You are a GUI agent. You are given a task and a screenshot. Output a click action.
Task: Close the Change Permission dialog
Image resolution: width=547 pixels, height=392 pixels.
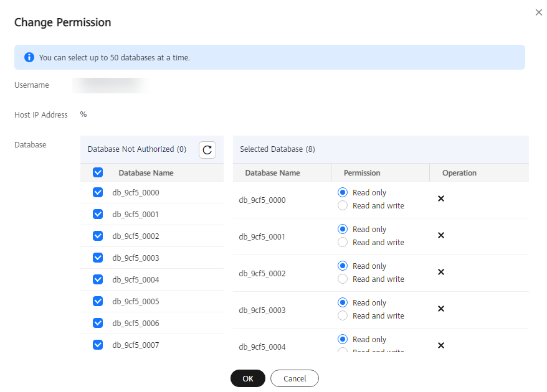[x=539, y=12]
